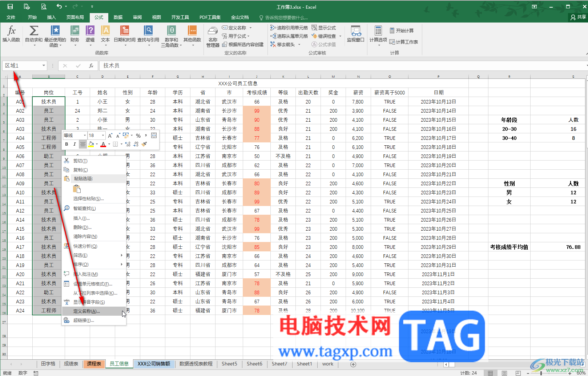
Task: Choose Copy (复制) in context menu
Action: (x=94, y=170)
